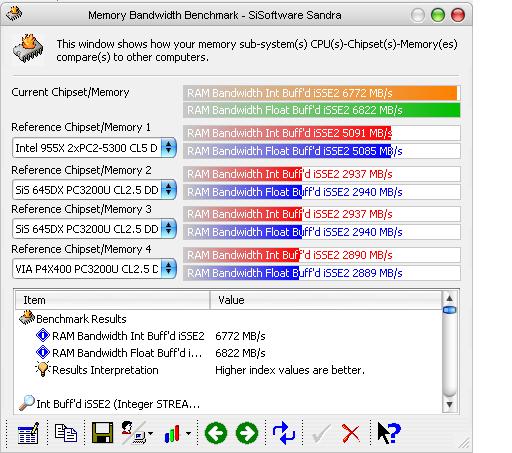Open the bar chart options icon

tap(172, 433)
